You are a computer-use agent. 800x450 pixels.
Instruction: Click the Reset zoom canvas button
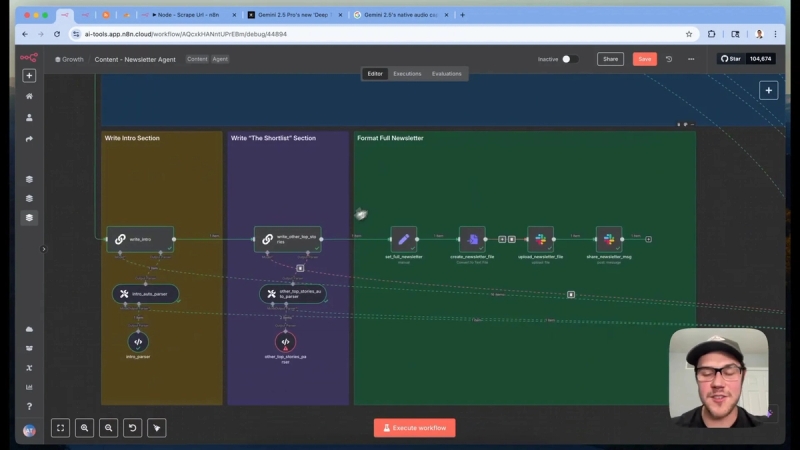pos(133,428)
